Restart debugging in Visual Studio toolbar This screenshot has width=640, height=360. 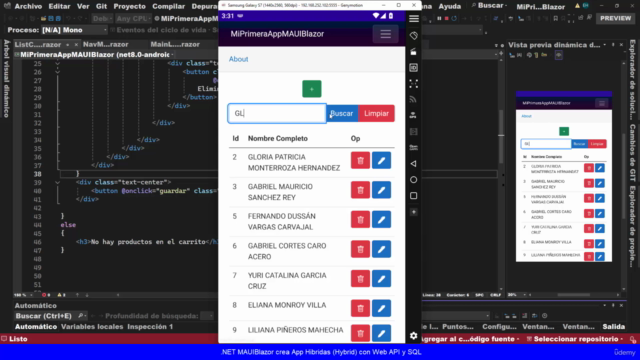point(454,18)
